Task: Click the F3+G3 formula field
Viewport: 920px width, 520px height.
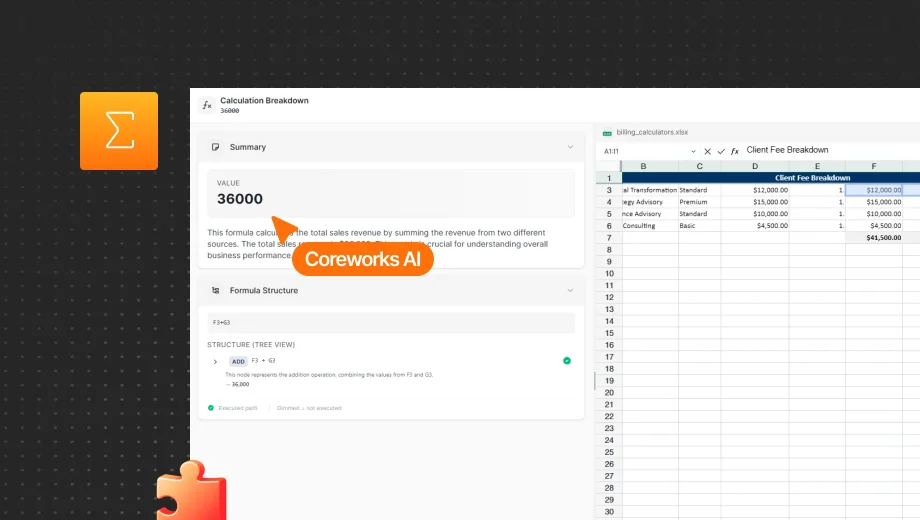Action: click(x=390, y=323)
